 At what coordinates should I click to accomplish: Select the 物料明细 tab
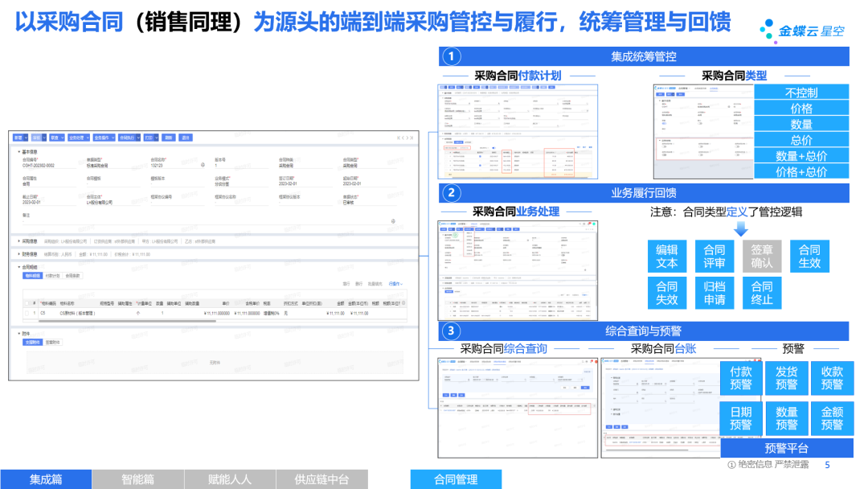pyautogui.click(x=32, y=275)
